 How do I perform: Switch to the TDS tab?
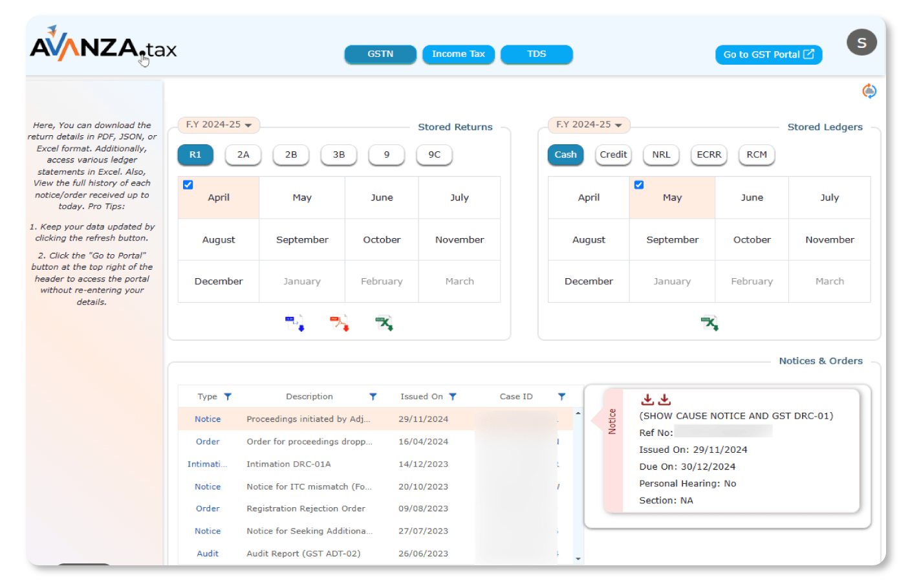(x=537, y=54)
